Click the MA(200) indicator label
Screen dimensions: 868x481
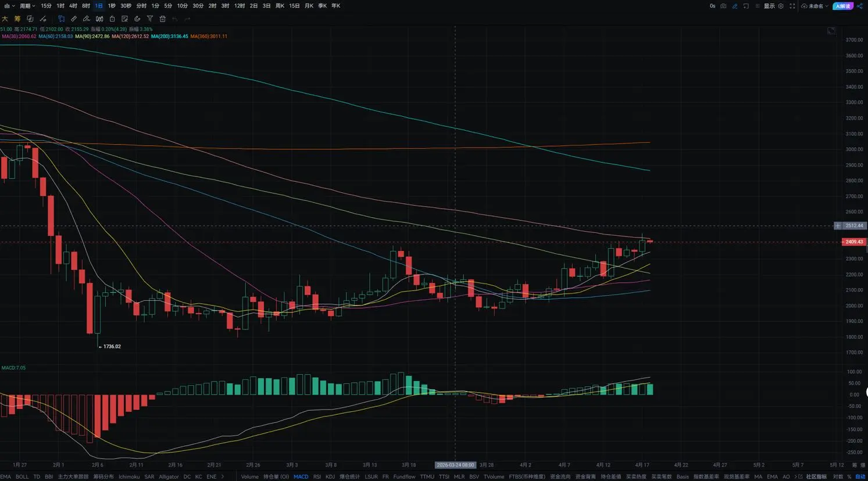coord(170,37)
